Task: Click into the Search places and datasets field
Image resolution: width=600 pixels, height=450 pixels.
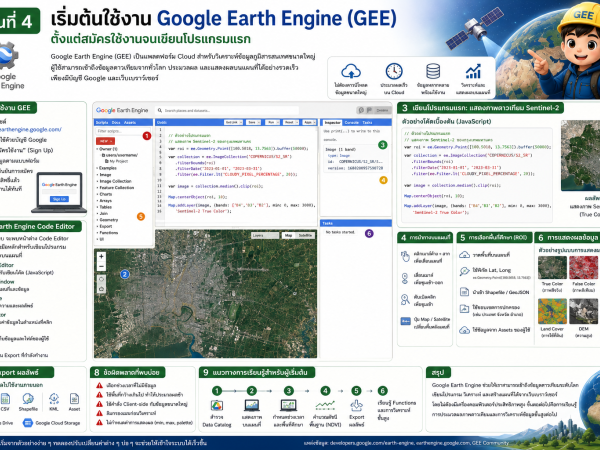Action: click(228, 111)
